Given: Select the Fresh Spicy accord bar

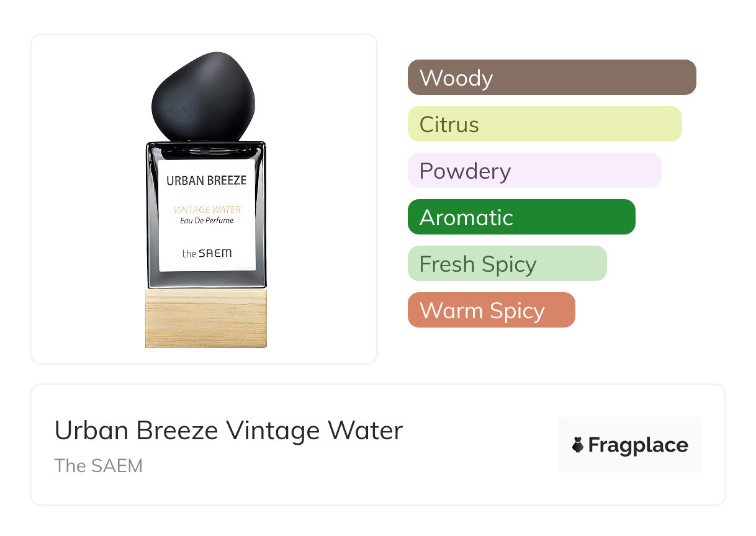Looking at the screenshot, I should point(506,264).
